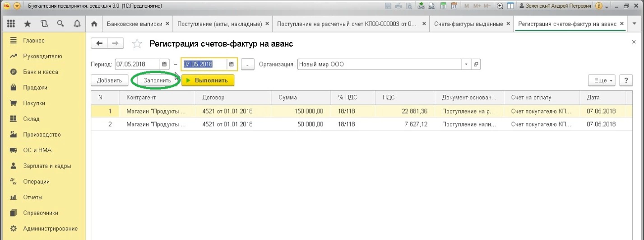Select row with sum 150 000,00
Viewport: 644px width, 240px height.
point(361,111)
